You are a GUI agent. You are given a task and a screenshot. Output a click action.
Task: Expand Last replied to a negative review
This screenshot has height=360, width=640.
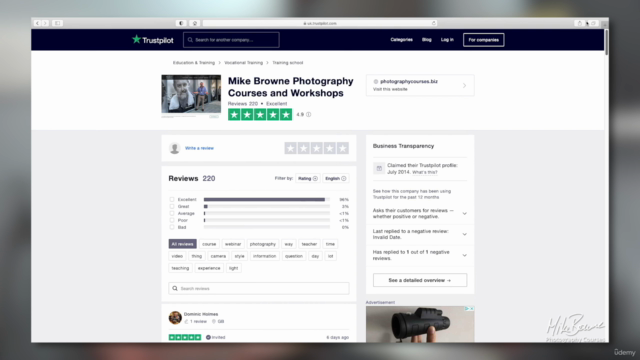[x=464, y=234]
